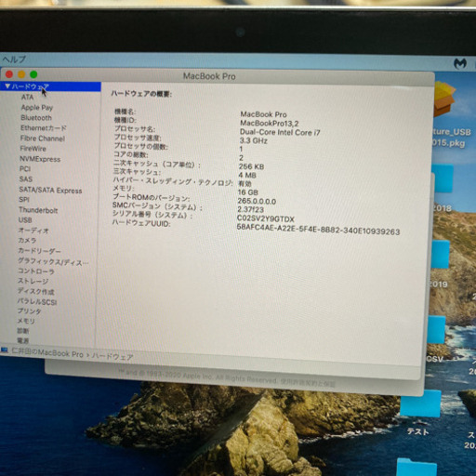Screen dimensions: 476x476
Task: Click the computer icon in the path bar
Action: point(5,350)
